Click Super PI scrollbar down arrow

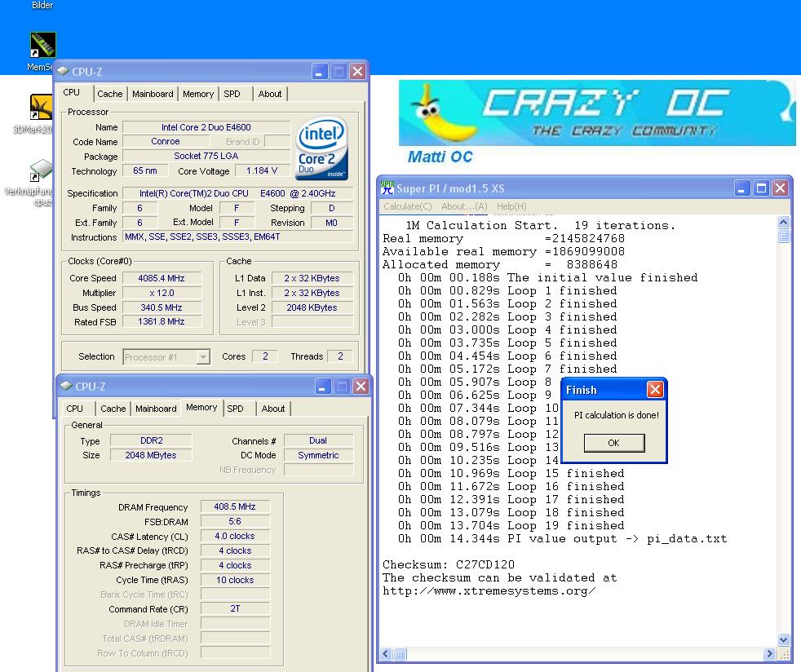pos(783,639)
